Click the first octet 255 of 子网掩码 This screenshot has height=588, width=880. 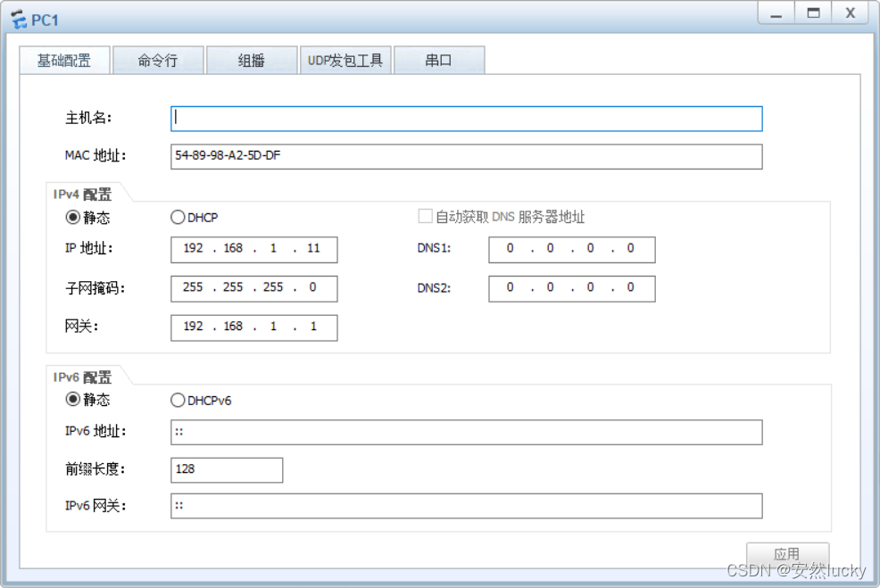[193, 287]
